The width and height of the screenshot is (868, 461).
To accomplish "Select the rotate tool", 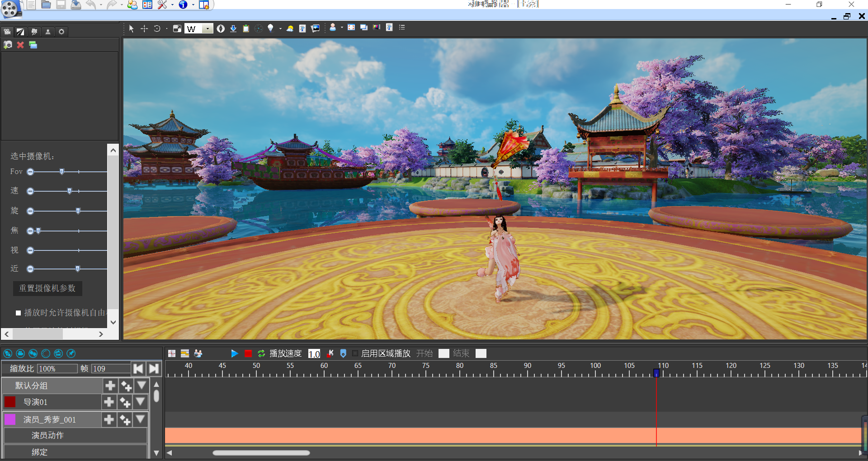I will pyautogui.click(x=157, y=28).
